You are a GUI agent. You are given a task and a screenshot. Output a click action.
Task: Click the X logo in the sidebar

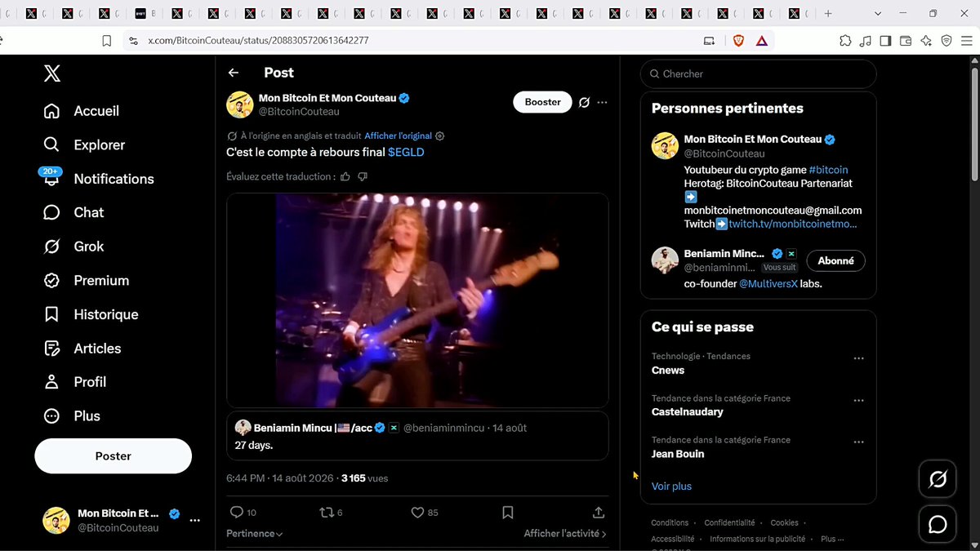click(51, 73)
